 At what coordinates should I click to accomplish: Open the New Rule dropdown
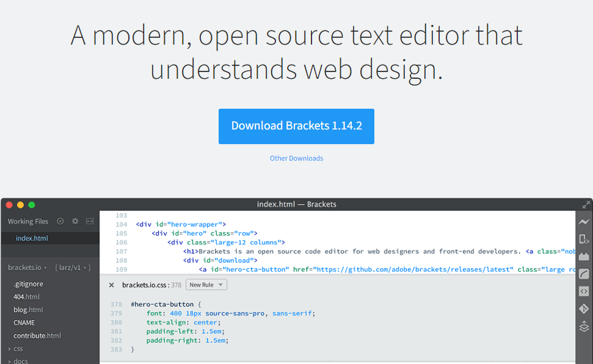pos(206,285)
